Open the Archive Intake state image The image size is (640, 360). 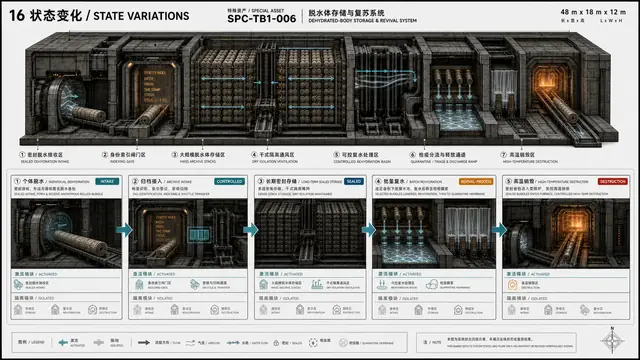[x=188, y=233]
